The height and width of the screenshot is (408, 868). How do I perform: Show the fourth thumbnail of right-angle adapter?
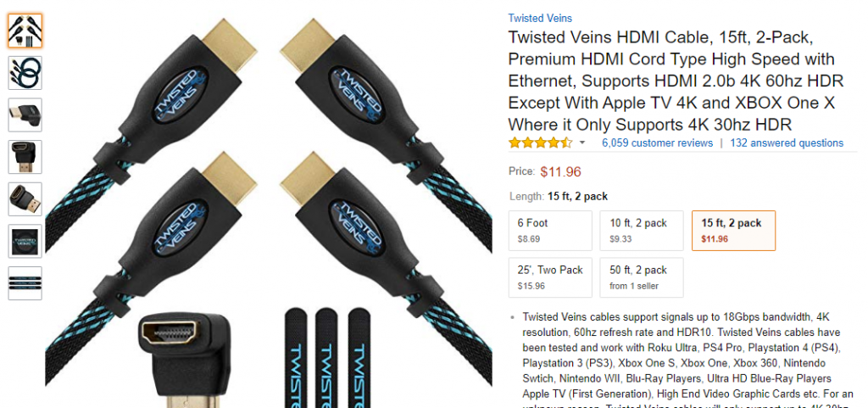pos(25,157)
